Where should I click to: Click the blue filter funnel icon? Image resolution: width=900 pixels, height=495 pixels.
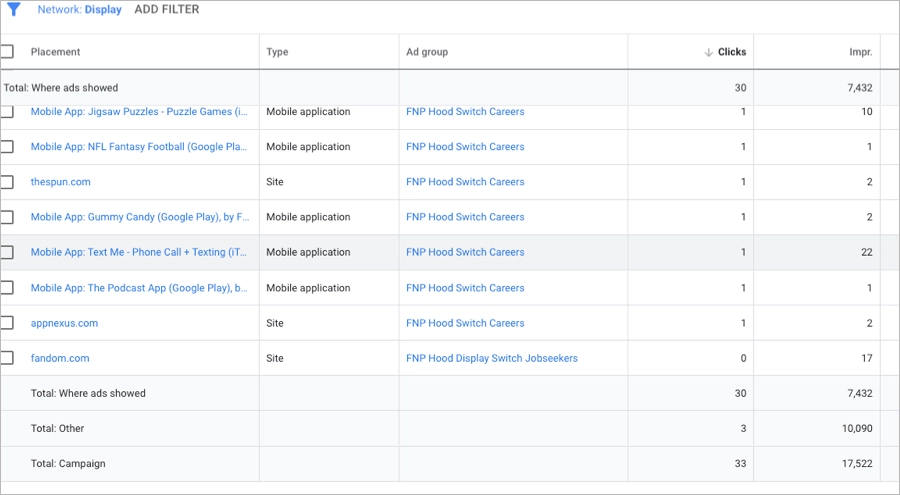point(13,10)
